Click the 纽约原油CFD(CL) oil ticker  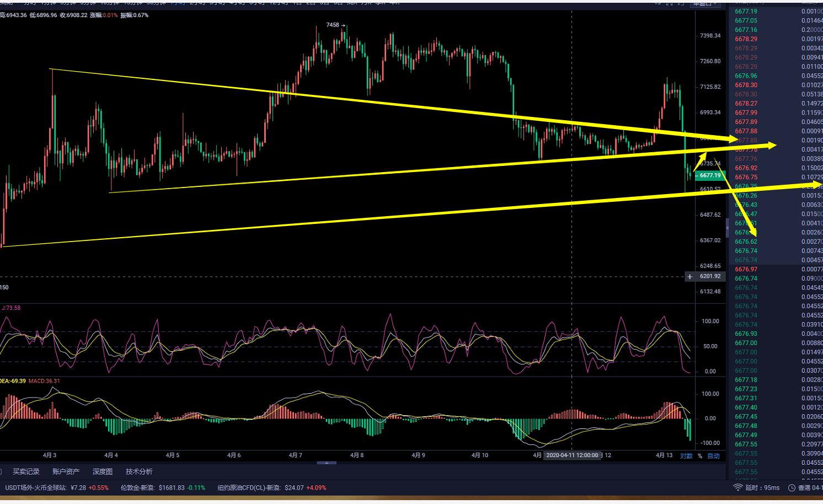pyautogui.click(x=271, y=487)
